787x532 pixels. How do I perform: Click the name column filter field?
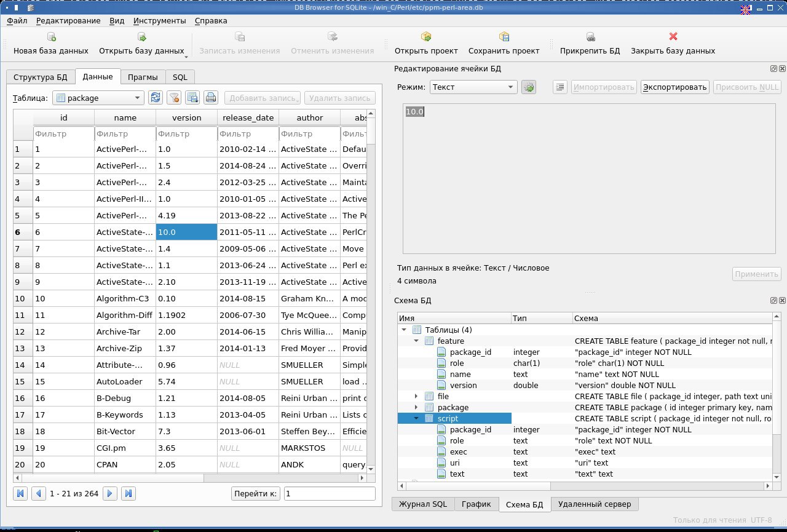pyautogui.click(x=125, y=133)
